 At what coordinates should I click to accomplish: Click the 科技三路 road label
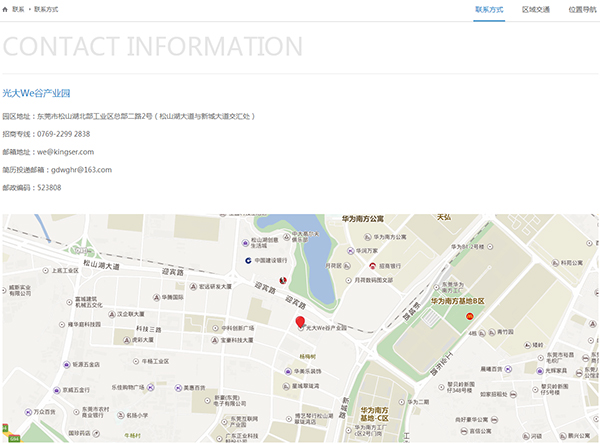[148, 329]
